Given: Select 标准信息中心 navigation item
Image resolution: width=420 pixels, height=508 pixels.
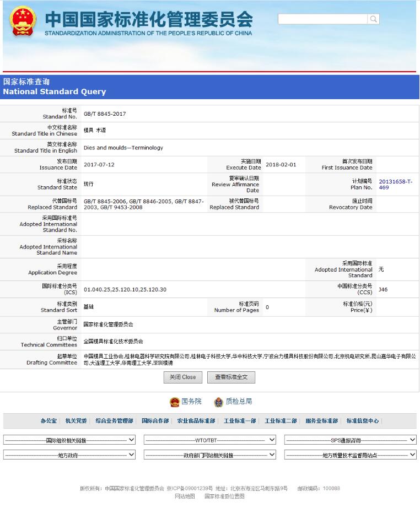Looking at the screenshot, I should tap(362, 421).
